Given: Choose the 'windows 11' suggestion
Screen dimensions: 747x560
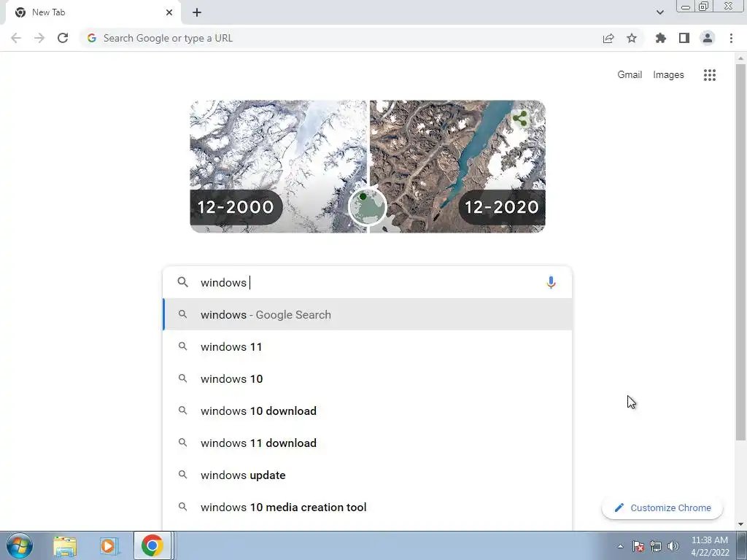Looking at the screenshot, I should click(368, 346).
